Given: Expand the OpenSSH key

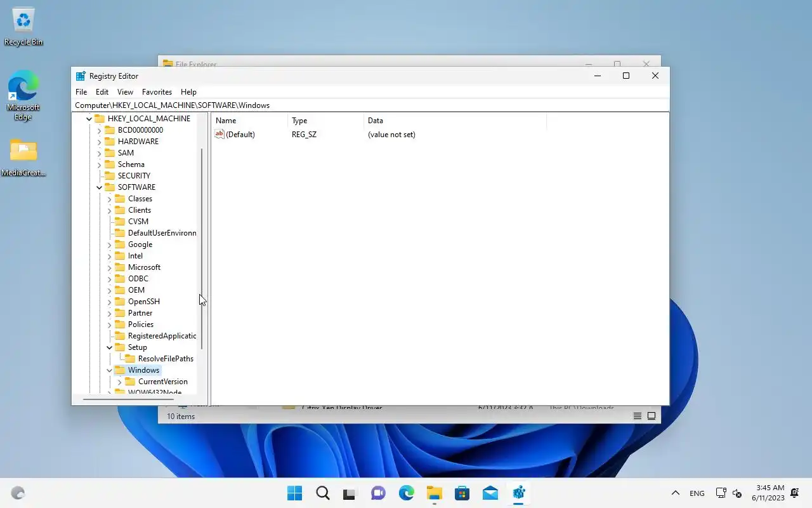Looking at the screenshot, I should pyautogui.click(x=109, y=302).
